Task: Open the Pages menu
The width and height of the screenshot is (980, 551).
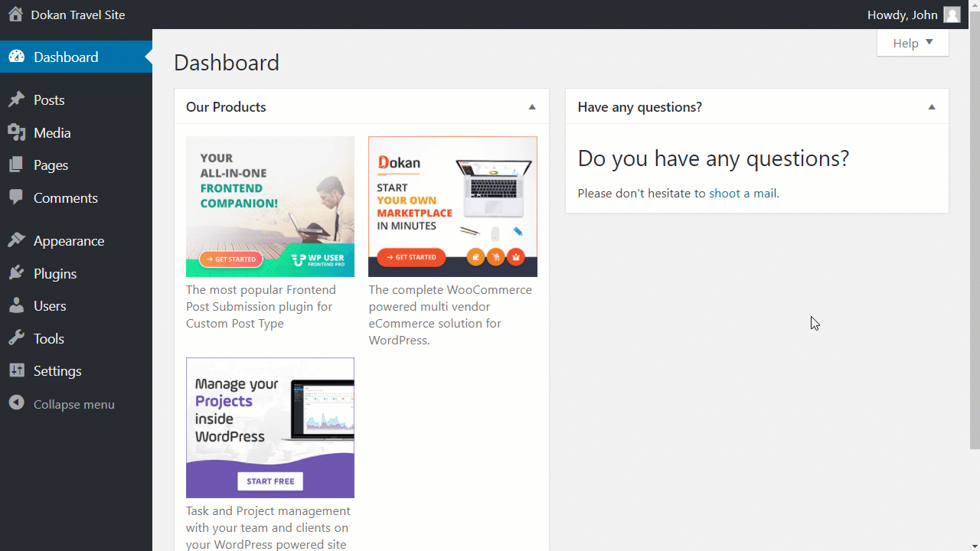Action: 77,165
